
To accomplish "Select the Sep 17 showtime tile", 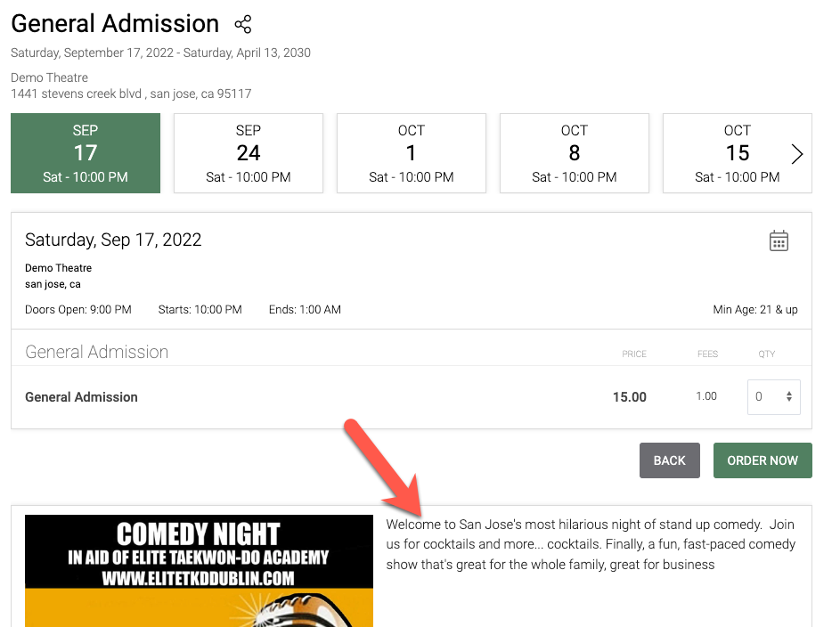I will 86,153.
